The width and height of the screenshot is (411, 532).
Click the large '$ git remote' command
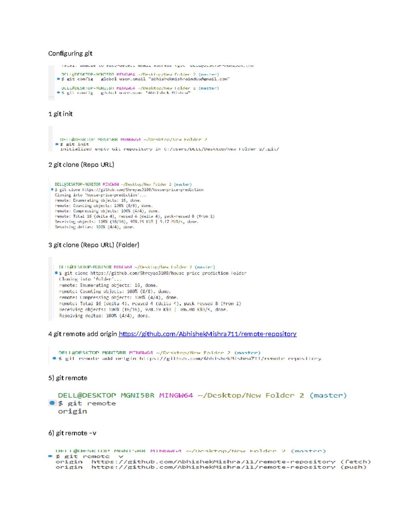[x=87, y=404]
